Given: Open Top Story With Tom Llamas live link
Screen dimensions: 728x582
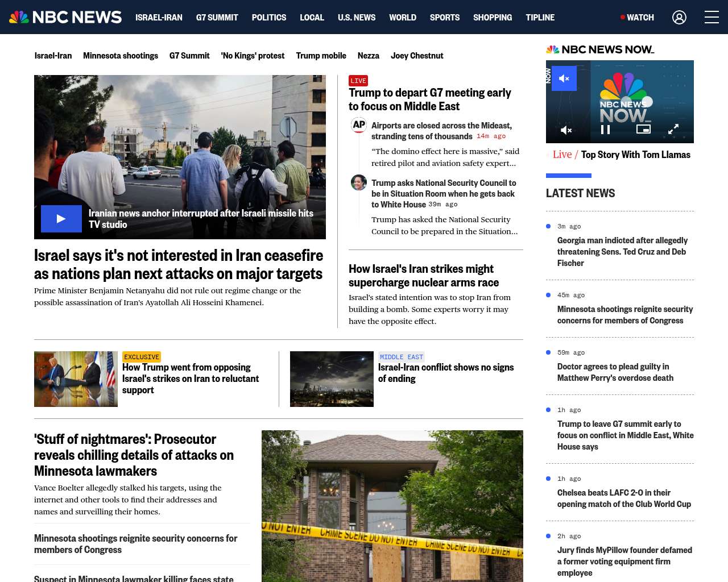Looking at the screenshot, I should [x=635, y=155].
